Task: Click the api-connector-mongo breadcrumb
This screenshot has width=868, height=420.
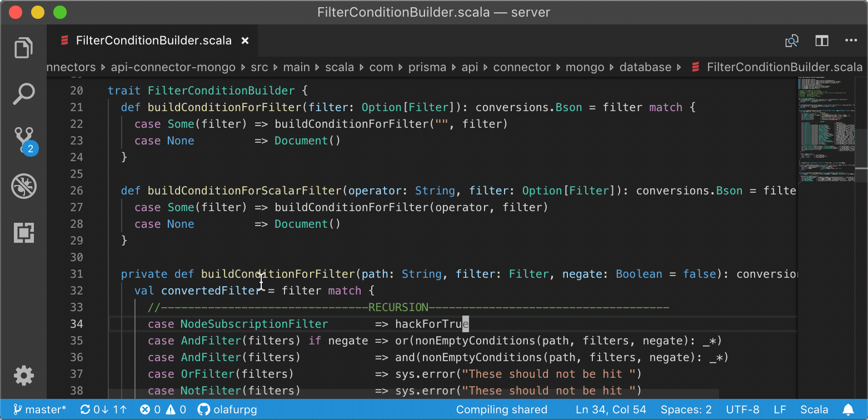Action: pos(173,67)
